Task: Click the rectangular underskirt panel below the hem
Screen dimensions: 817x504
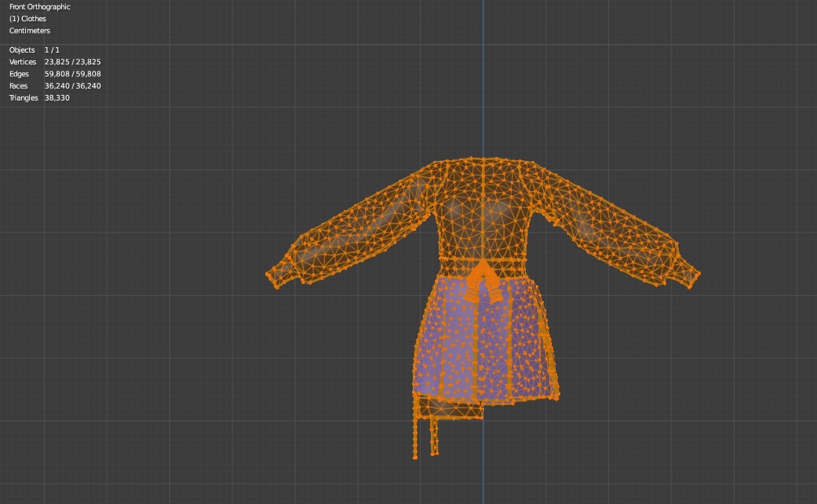Action: (451, 408)
